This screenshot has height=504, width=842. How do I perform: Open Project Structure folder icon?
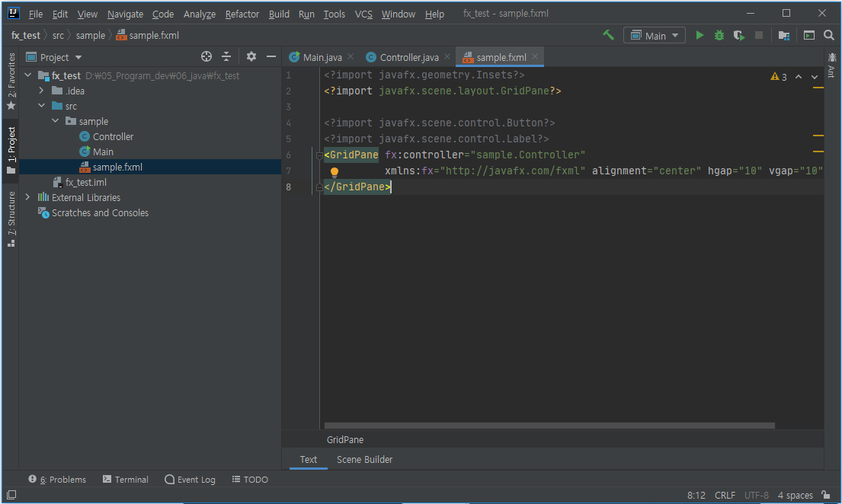[x=783, y=36]
